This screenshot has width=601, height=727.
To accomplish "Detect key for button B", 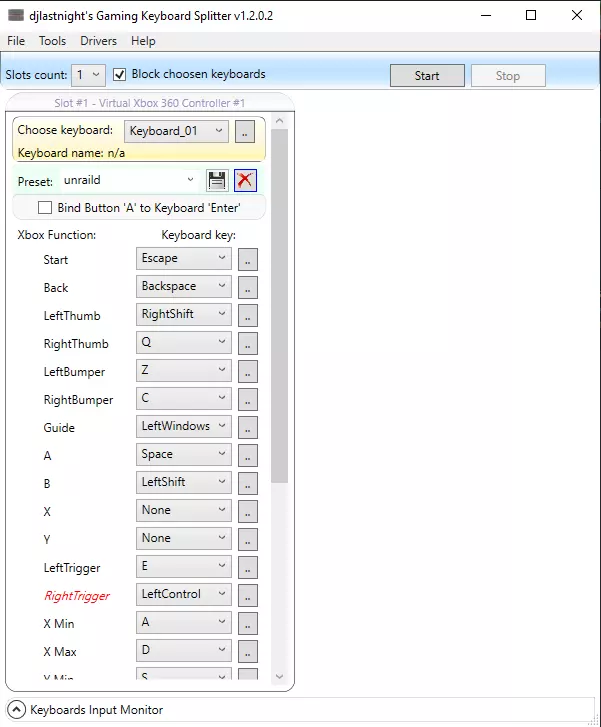I will [248, 483].
